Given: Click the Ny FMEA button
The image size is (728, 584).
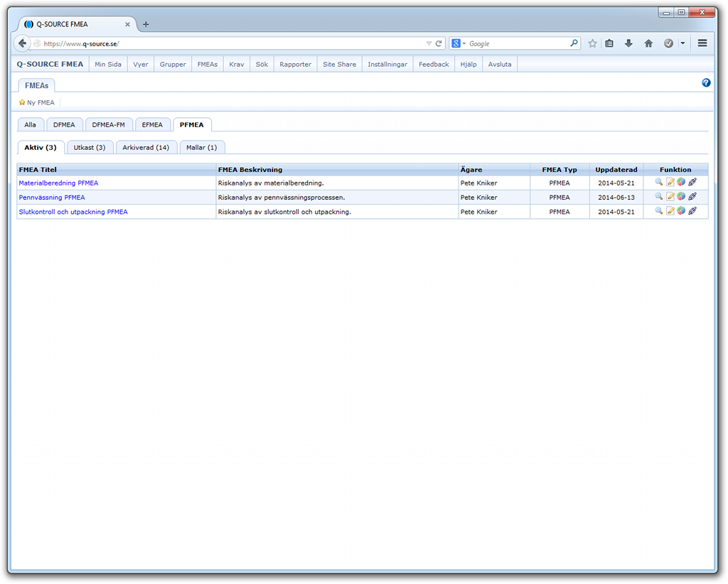Looking at the screenshot, I should click(x=41, y=102).
